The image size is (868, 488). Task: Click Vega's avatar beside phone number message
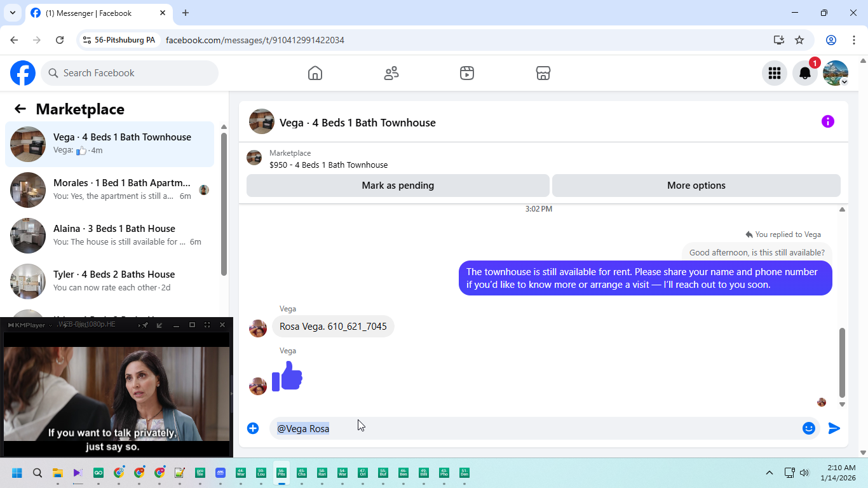pos(258,329)
